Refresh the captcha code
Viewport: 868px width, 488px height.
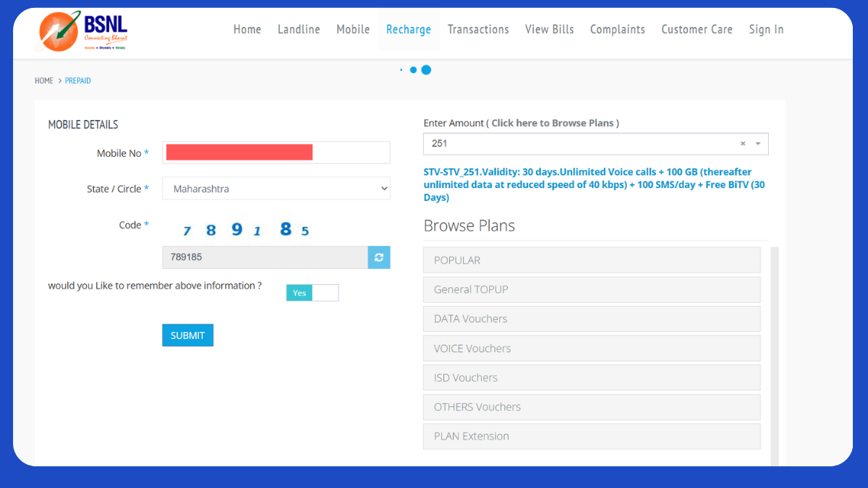tap(378, 257)
